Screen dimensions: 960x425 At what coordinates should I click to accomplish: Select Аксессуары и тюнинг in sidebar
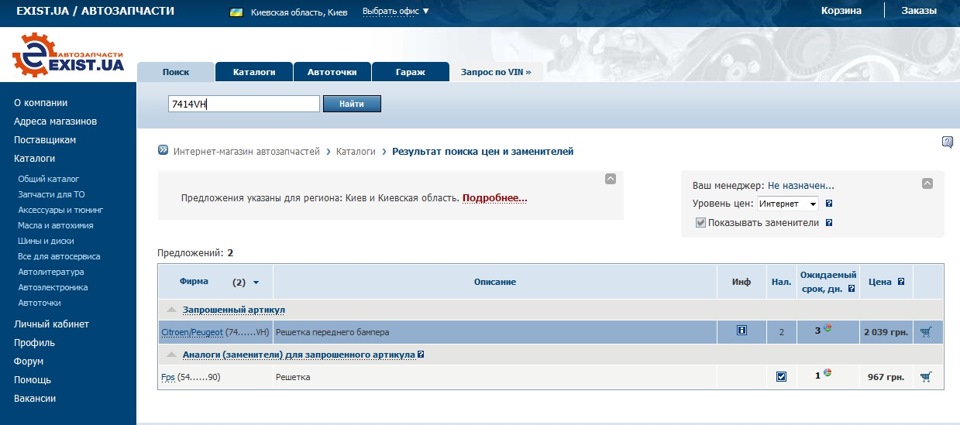coord(61,209)
